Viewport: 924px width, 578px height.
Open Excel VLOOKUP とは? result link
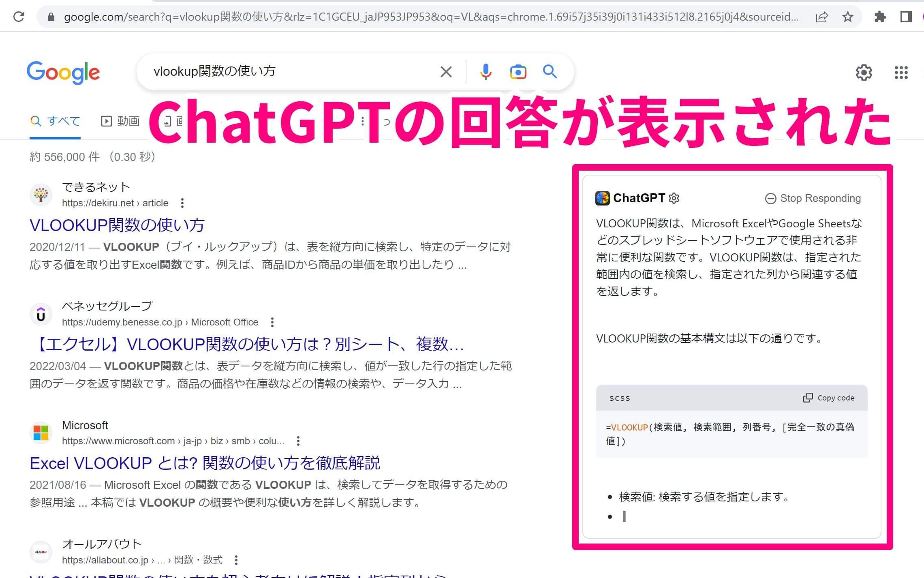pos(205,463)
